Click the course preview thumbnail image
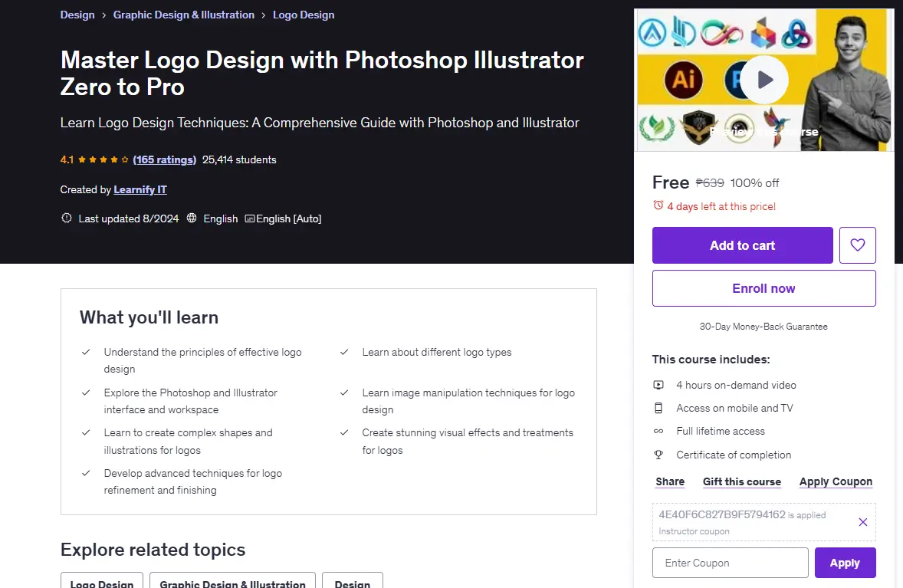 click(763, 80)
